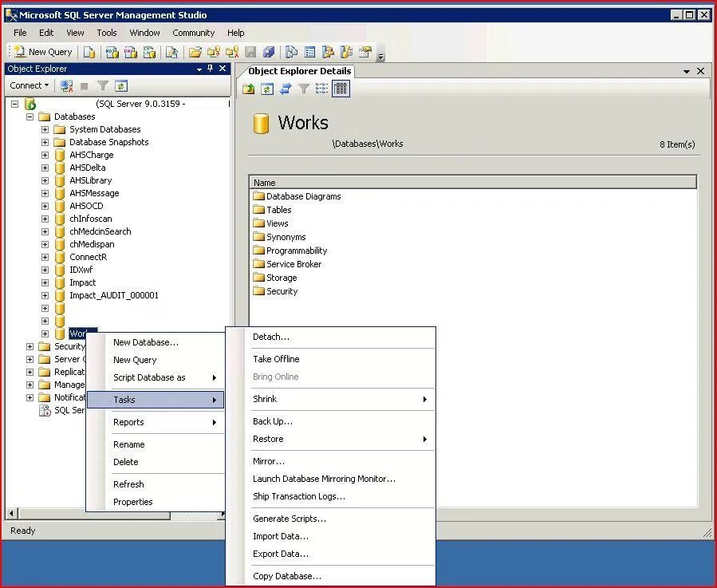Close the Object Explorer Details tab X

700,71
